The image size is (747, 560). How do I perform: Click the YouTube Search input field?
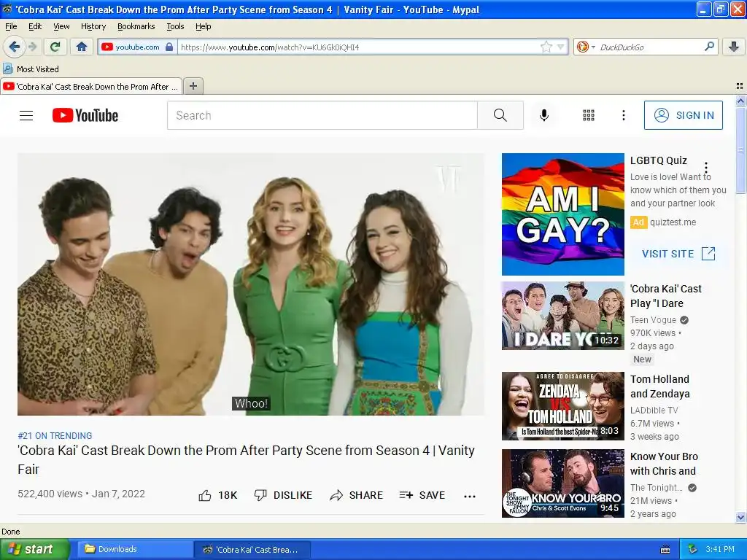322,115
